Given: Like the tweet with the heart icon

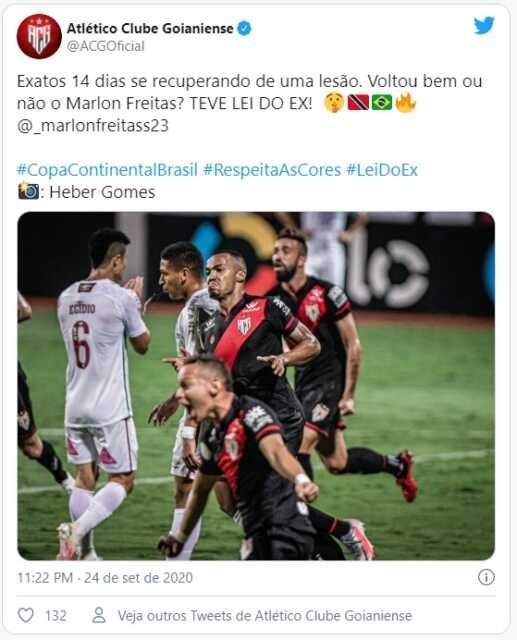Looking at the screenshot, I should point(26,615).
